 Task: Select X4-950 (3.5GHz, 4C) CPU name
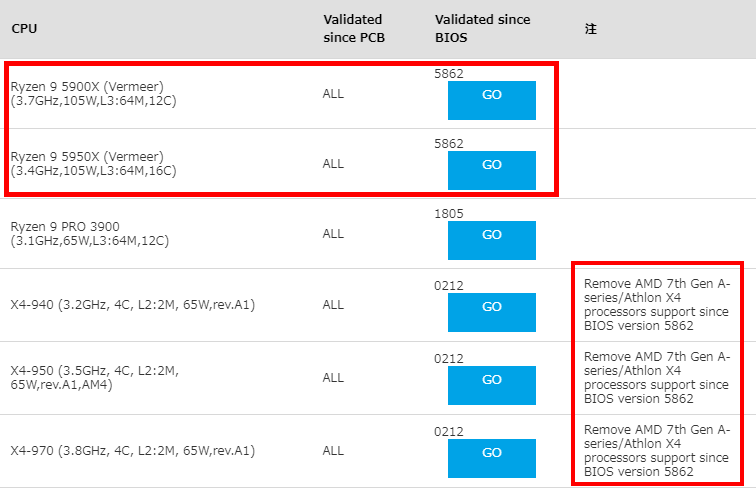[94, 378]
